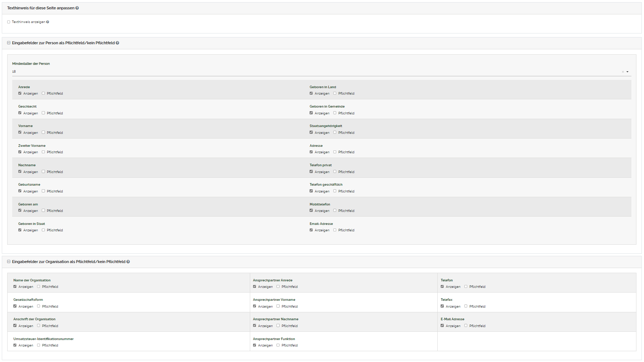Collapse the Eingabefelder zur Organisation section
This screenshot has width=644, height=362.
coord(9,262)
